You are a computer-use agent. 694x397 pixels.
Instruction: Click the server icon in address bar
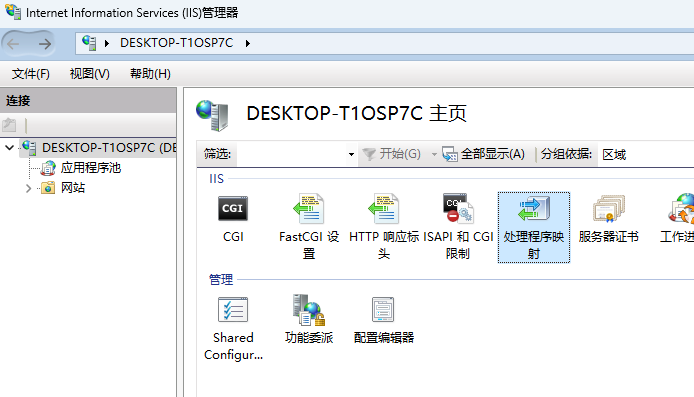[89, 43]
